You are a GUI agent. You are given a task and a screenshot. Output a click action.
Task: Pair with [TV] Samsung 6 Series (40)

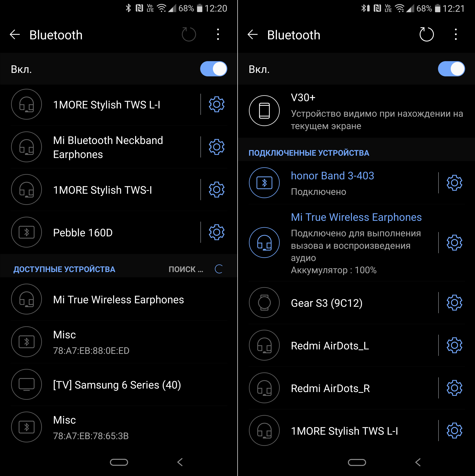pyautogui.click(x=119, y=384)
